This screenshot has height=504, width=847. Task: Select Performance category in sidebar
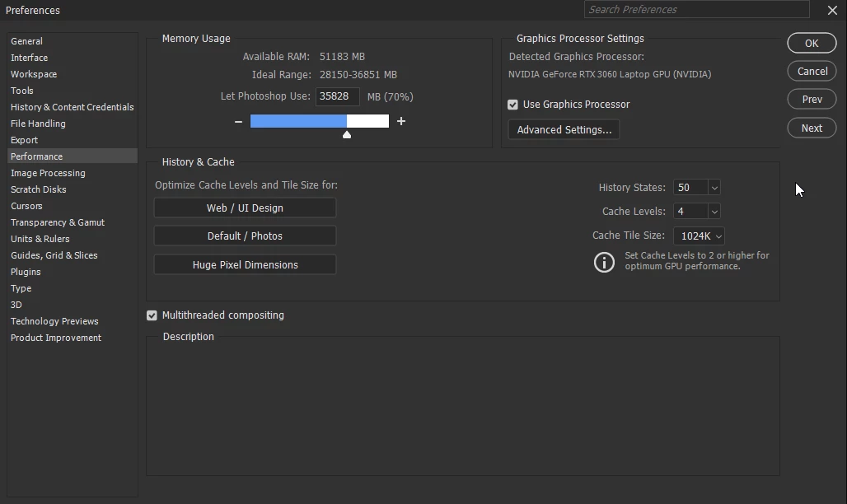pyautogui.click(x=73, y=156)
